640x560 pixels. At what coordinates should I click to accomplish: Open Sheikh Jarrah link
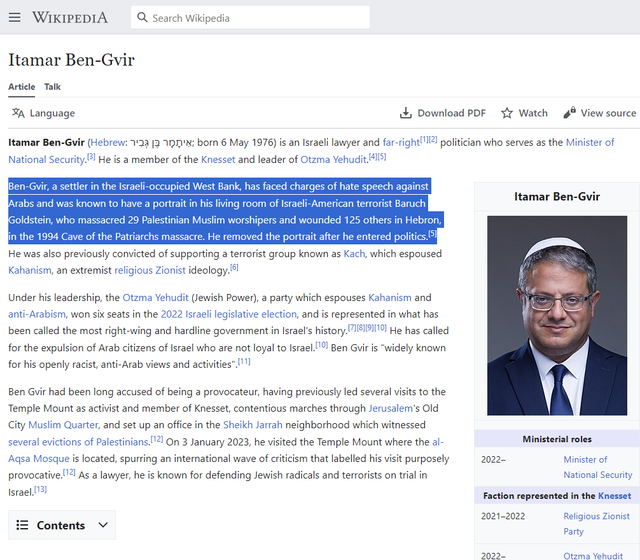(253, 425)
